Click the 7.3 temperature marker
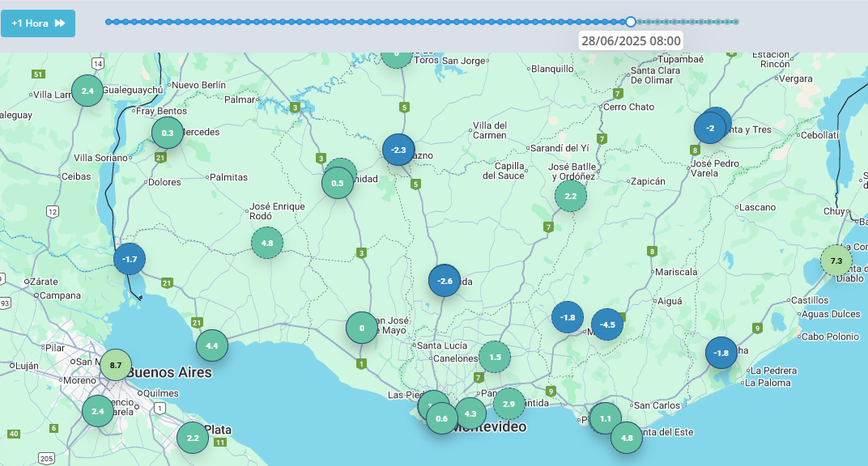 point(836,261)
